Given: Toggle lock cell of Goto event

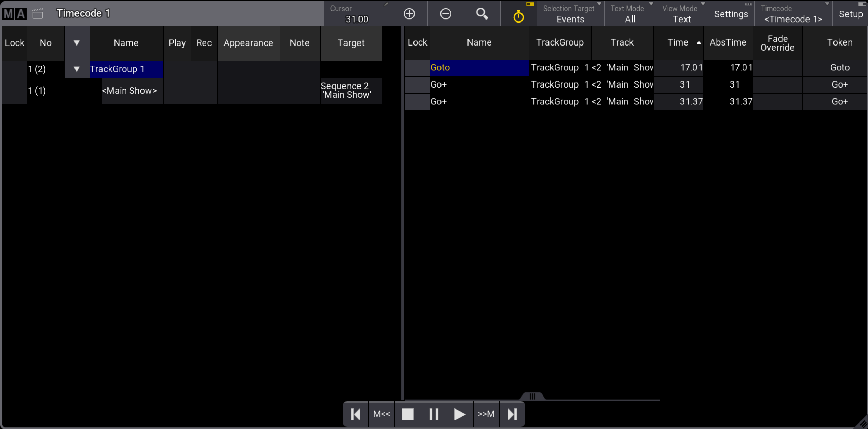Looking at the screenshot, I should 417,68.
